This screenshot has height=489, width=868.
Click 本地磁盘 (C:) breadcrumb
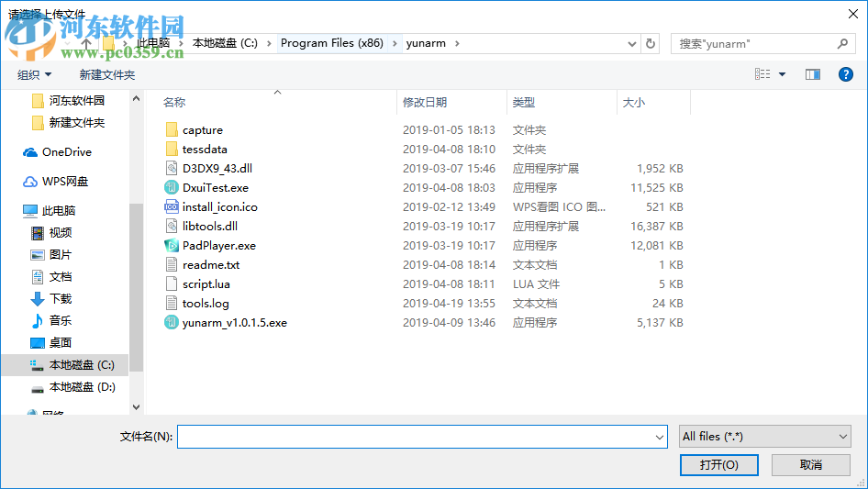click(x=225, y=43)
